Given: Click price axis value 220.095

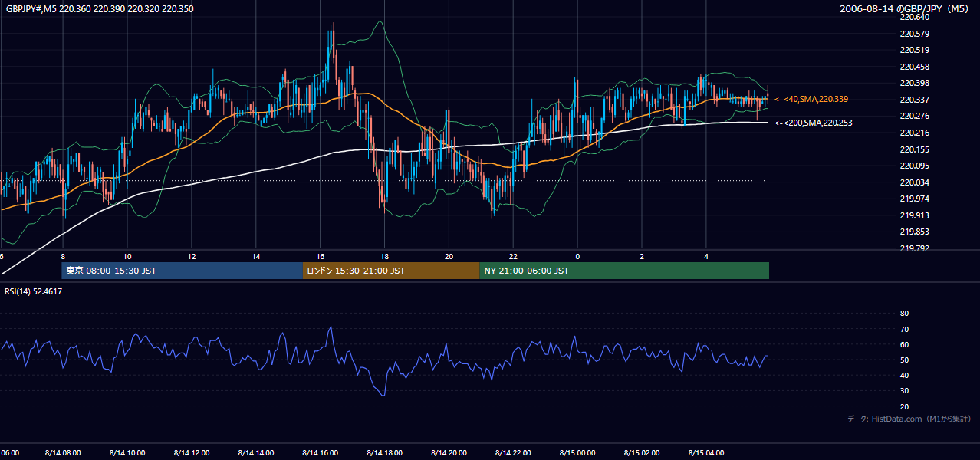Looking at the screenshot, I should click(x=914, y=166).
